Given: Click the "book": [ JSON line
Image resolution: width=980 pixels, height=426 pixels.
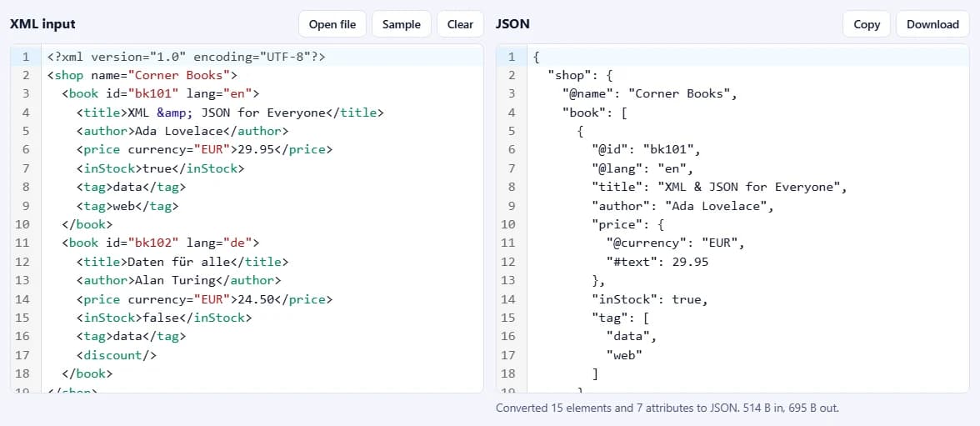Looking at the screenshot, I should pyautogui.click(x=594, y=113).
